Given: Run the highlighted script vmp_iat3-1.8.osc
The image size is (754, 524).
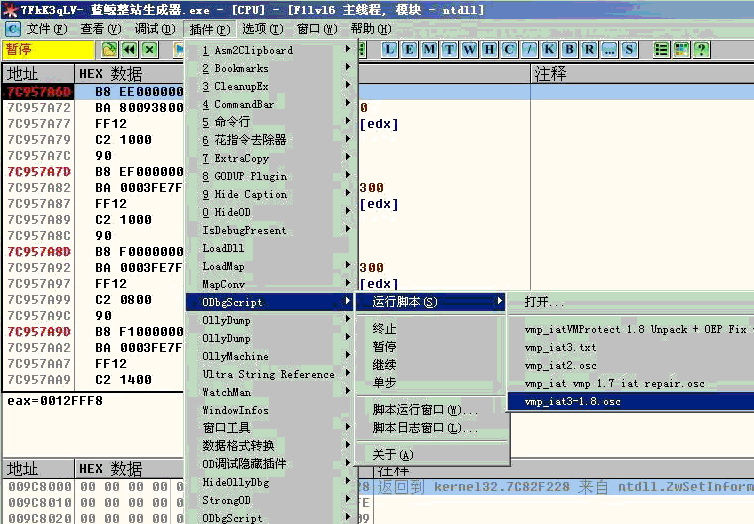Looking at the screenshot, I should click(x=631, y=401).
